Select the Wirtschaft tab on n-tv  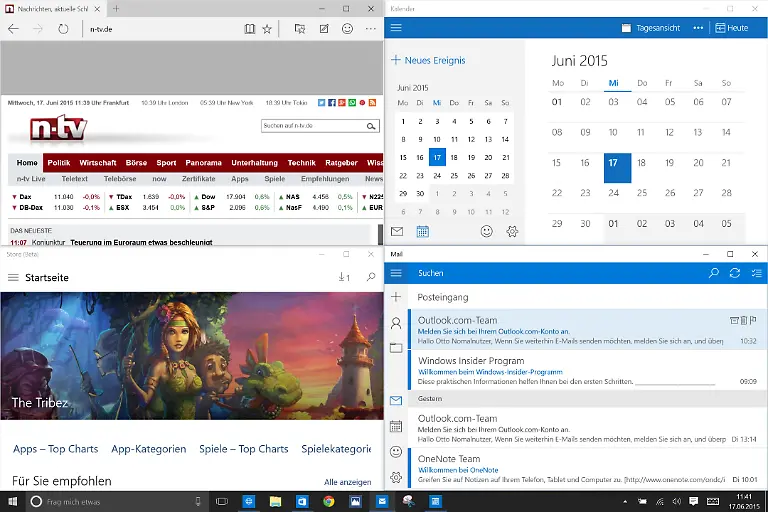click(x=98, y=162)
